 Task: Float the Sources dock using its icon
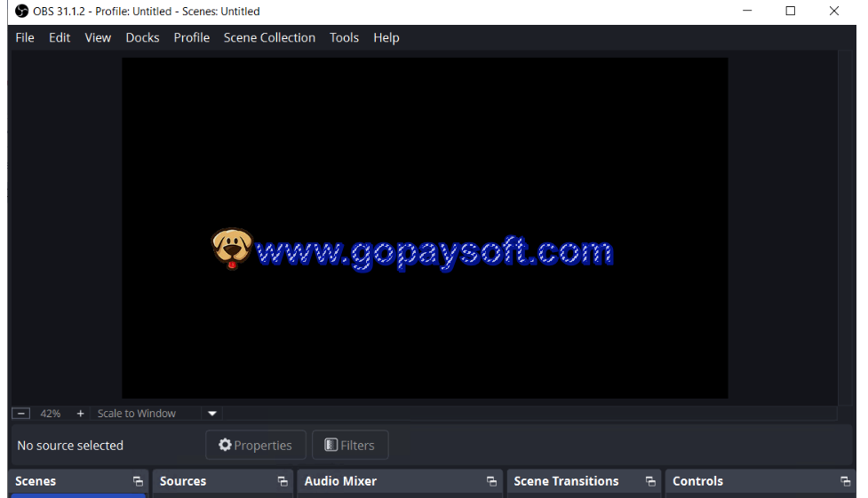283,481
